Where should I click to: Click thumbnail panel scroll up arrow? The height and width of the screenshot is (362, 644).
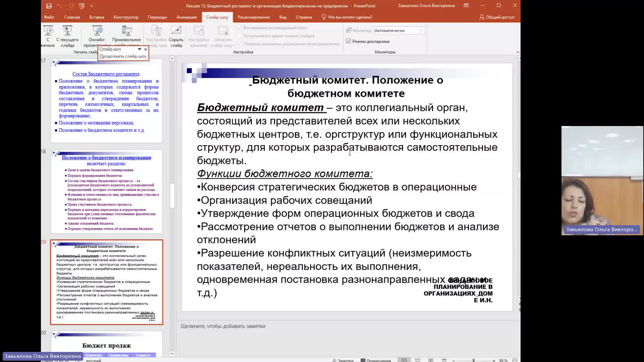pos(172,59)
